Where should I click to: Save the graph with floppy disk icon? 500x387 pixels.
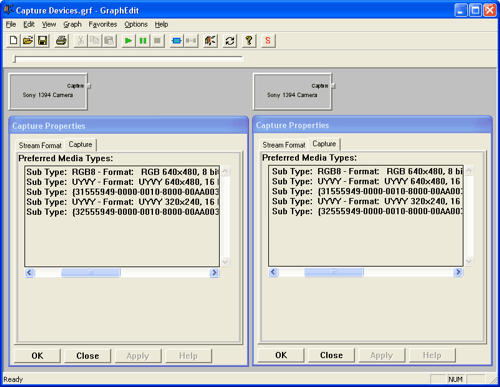coord(43,41)
